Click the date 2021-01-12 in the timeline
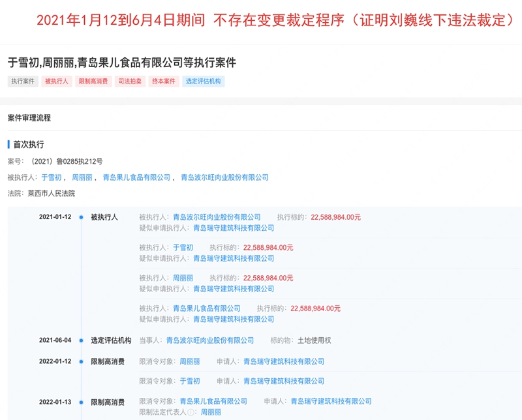522x420 pixels. (x=55, y=217)
